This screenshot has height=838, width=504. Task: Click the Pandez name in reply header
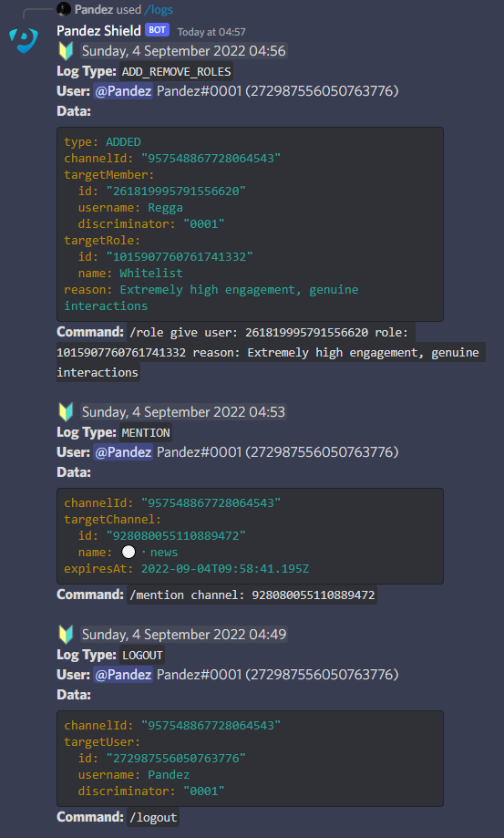(x=94, y=10)
